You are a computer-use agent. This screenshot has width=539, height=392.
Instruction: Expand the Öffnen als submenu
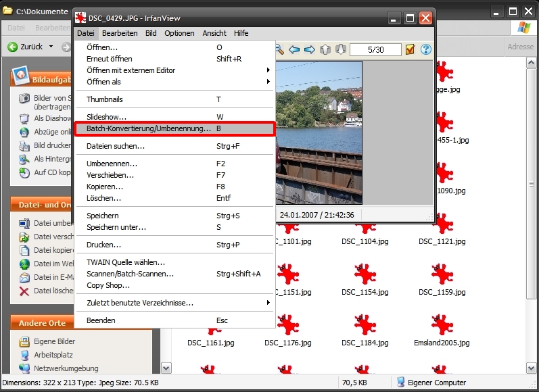point(175,82)
